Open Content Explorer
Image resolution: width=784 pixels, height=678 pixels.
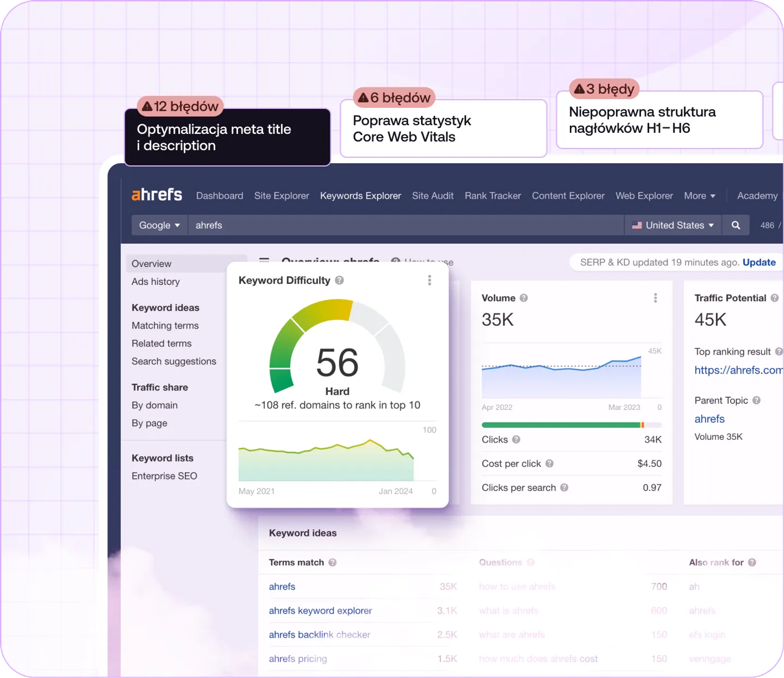coord(568,196)
